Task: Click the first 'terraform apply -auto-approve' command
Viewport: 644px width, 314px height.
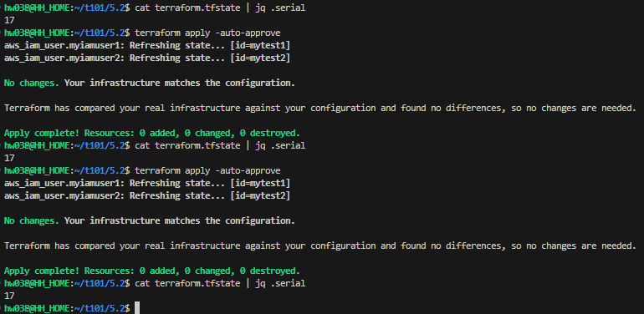Action: click(207, 33)
